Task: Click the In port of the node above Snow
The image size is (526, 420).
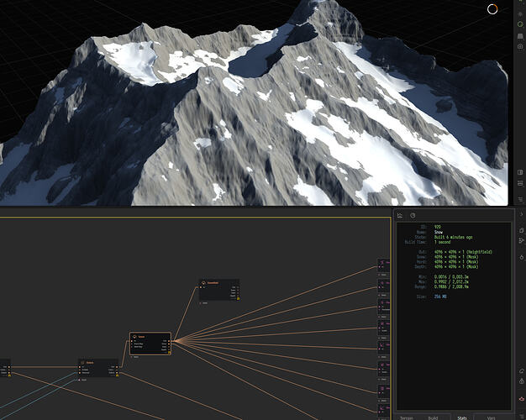Action: pos(201,287)
